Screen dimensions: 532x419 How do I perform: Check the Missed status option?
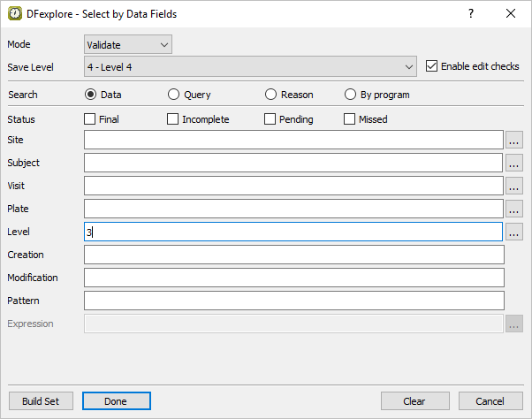[x=350, y=119]
